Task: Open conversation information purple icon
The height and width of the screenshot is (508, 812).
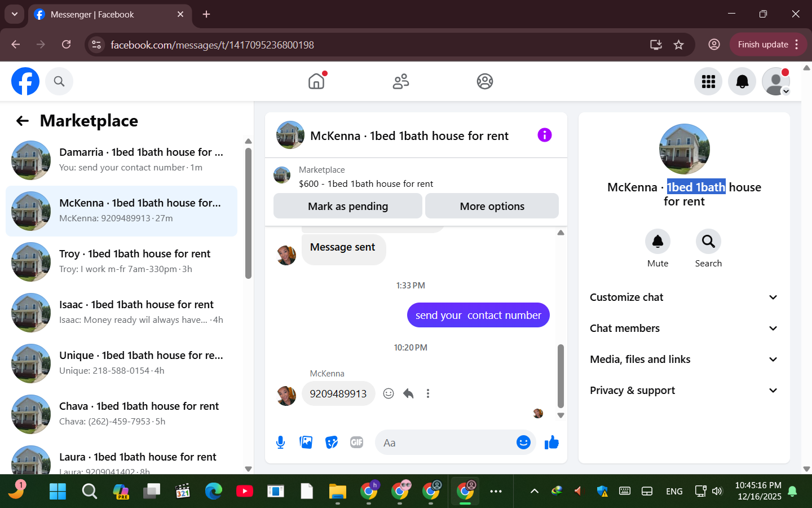Action: 544,135
